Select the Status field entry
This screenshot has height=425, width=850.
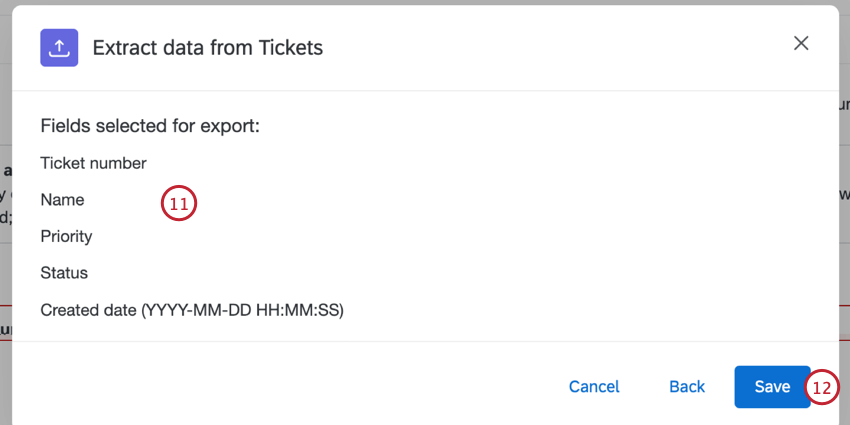pyautogui.click(x=64, y=273)
